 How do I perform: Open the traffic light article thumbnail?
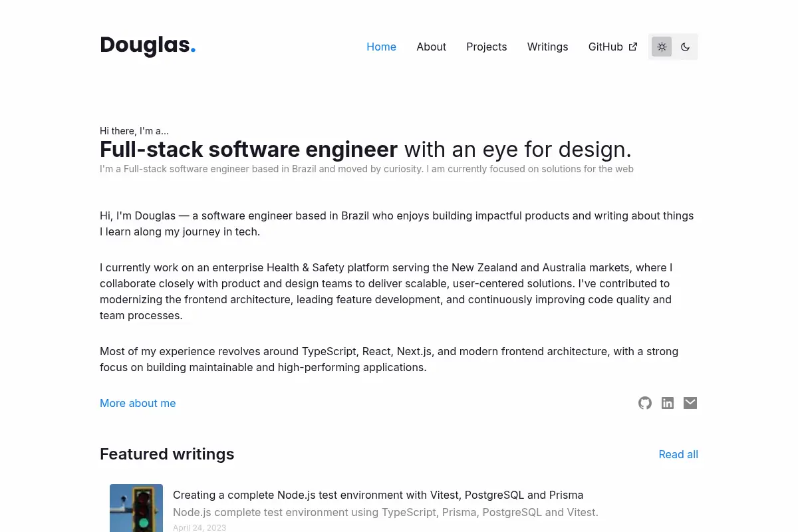(136, 508)
